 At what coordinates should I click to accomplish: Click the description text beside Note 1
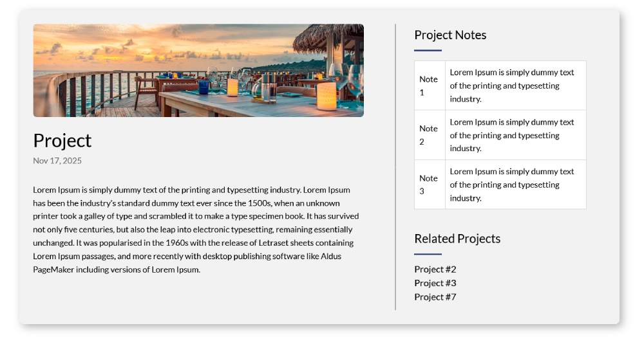point(511,86)
